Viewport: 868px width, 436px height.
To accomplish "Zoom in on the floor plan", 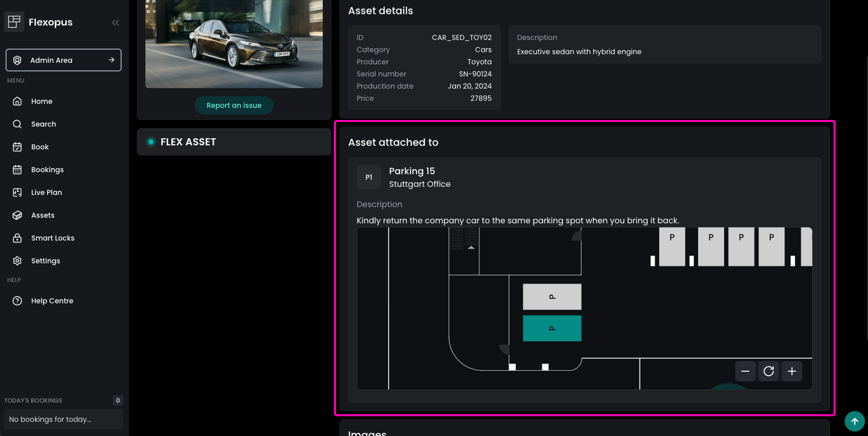I will point(792,371).
